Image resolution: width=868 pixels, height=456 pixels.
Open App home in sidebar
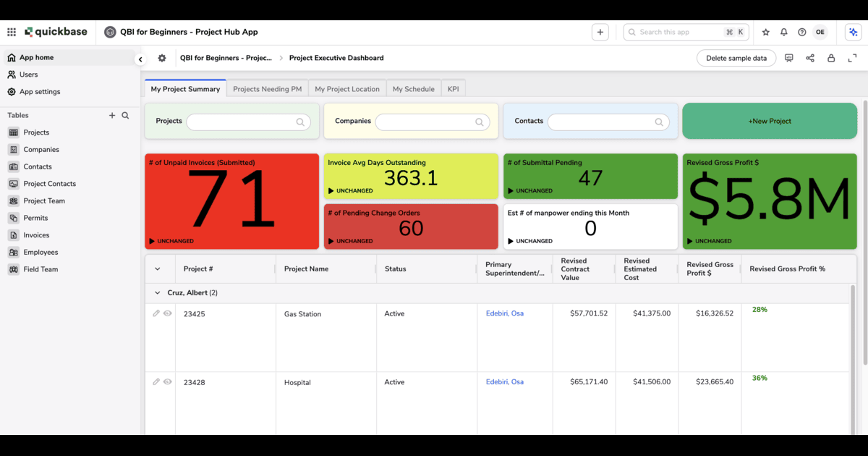click(x=69, y=57)
